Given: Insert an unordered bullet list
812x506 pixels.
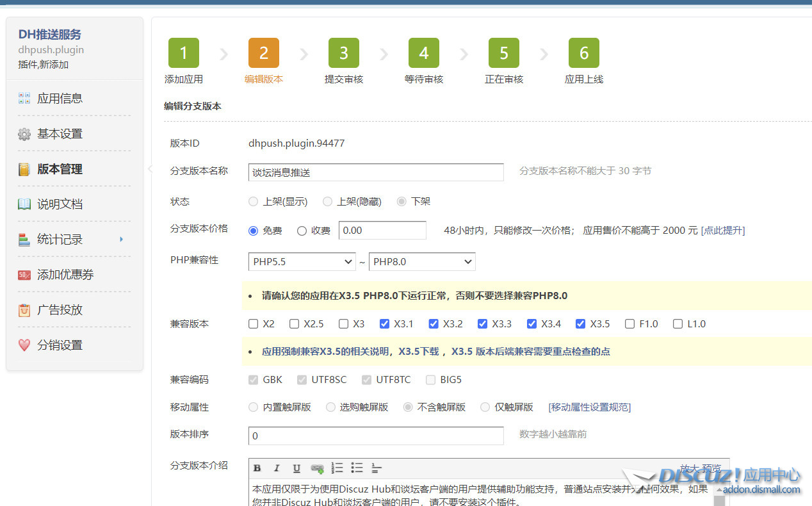Looking at the screenshot, I should [357, 468].
